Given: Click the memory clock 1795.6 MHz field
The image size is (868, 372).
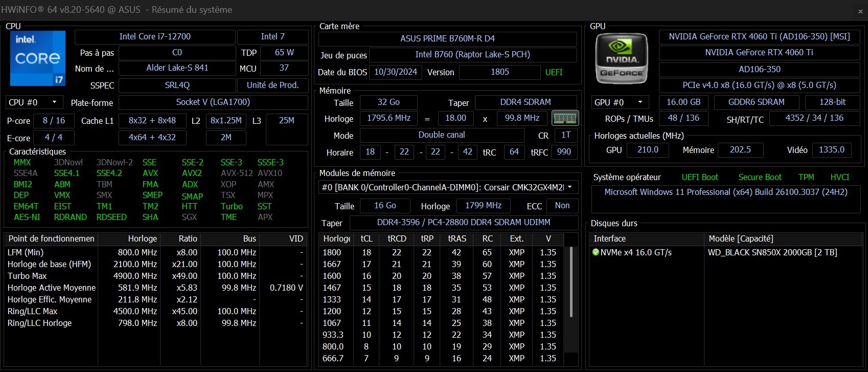Looking at the screenshot, I should point(389,118).
